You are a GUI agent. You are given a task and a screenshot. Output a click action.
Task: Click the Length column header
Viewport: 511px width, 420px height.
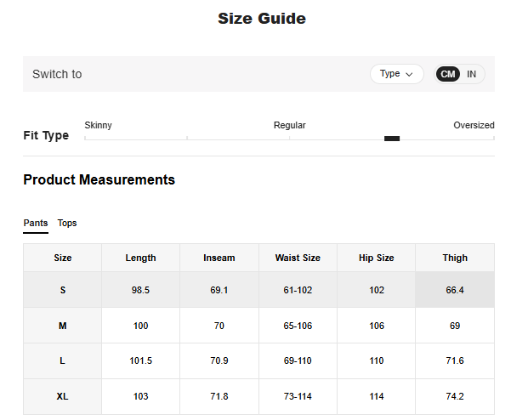click(140, 258)
